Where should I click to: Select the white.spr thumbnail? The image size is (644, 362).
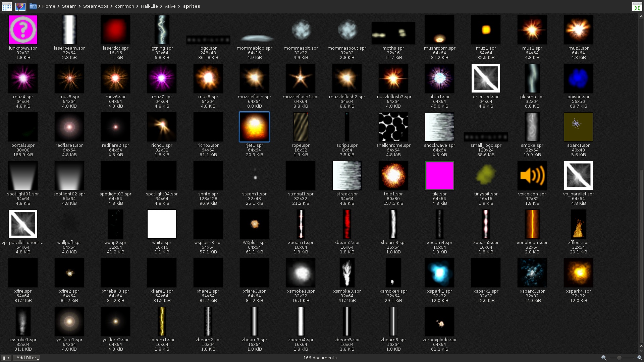[x=162, y=224]
